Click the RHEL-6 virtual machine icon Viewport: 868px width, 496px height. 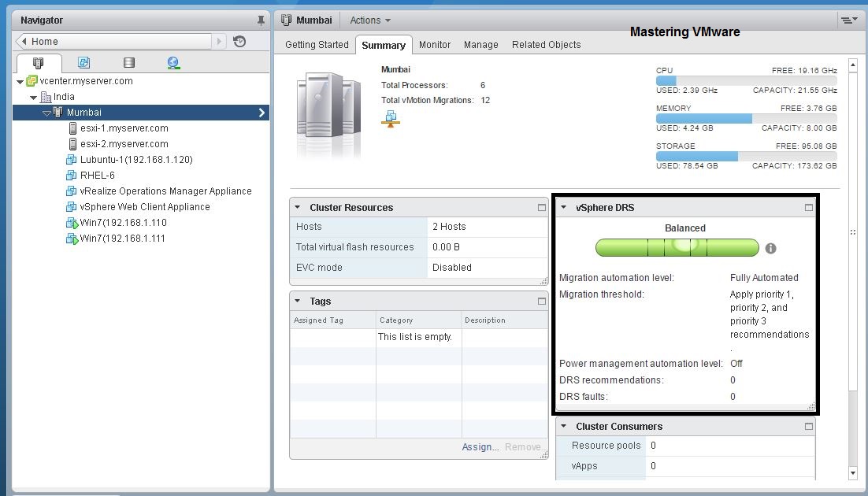[72, 176]
